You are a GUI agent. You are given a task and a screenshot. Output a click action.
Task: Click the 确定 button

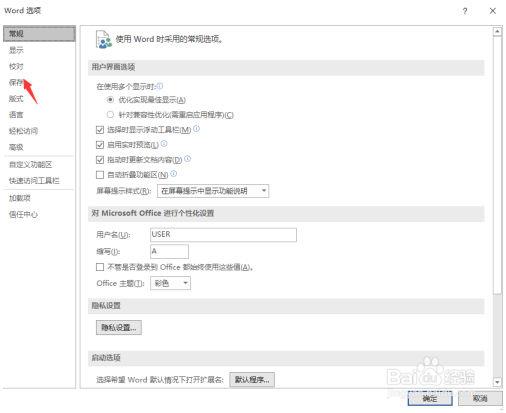point(430,398)
